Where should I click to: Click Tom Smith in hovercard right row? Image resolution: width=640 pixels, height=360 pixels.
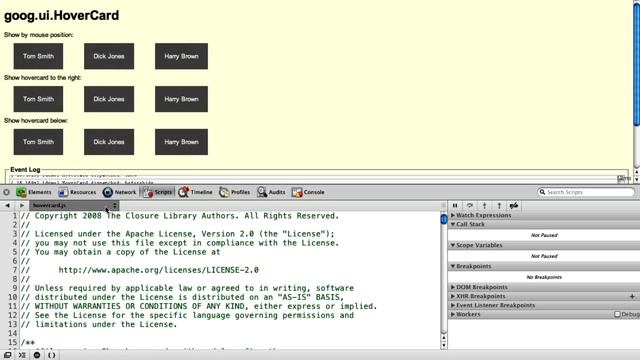tap(38, 99)
